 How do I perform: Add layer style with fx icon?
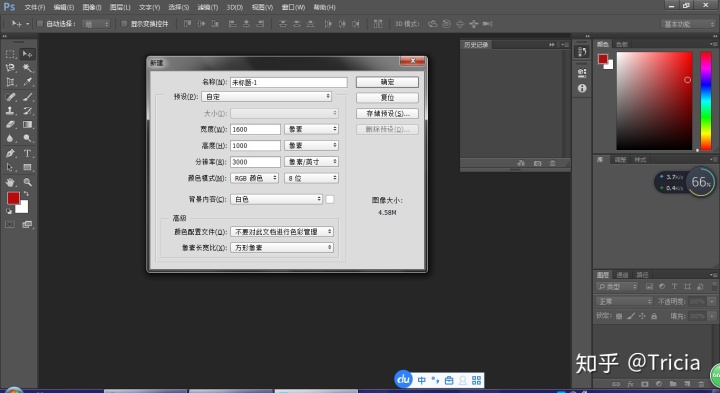coord(630,384)
